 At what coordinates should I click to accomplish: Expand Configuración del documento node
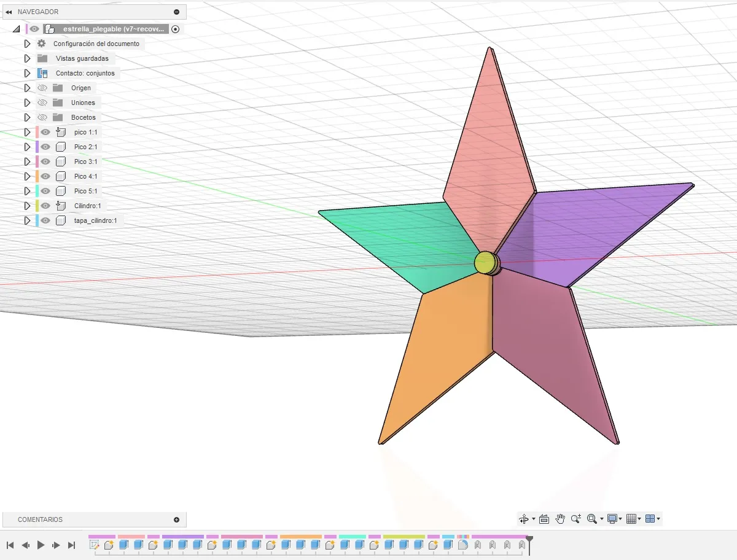click(x=27, y=44)
